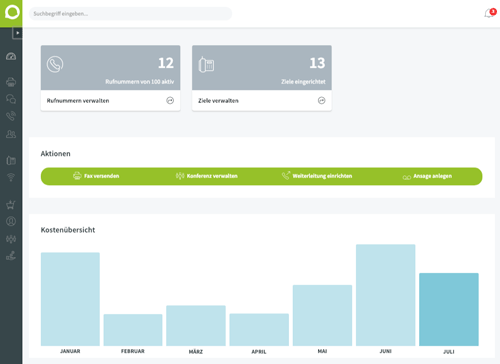Screen dimensions: 500x364
Task: Open the sliders settings icon in sidebar
Action: click(x=11, y=239)
